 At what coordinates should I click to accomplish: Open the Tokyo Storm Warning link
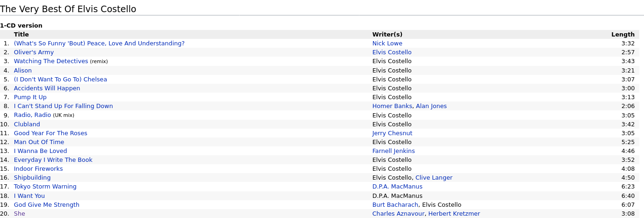click(45, 187)
